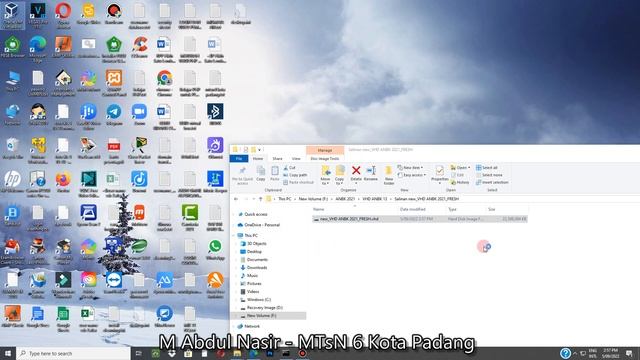
Task: Click Up one level arrow in Explorer
Action: (x=260, y=199)
